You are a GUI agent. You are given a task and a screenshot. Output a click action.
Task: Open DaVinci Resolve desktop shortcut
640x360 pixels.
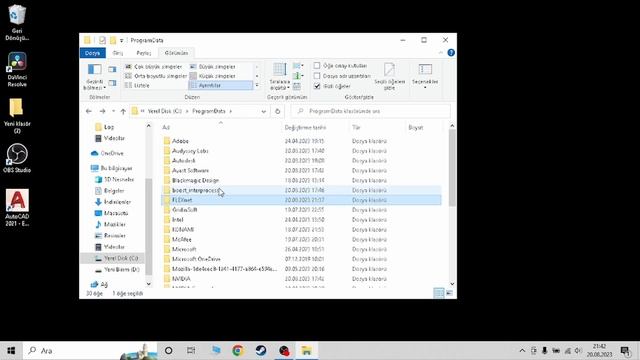tap(17, 69)
